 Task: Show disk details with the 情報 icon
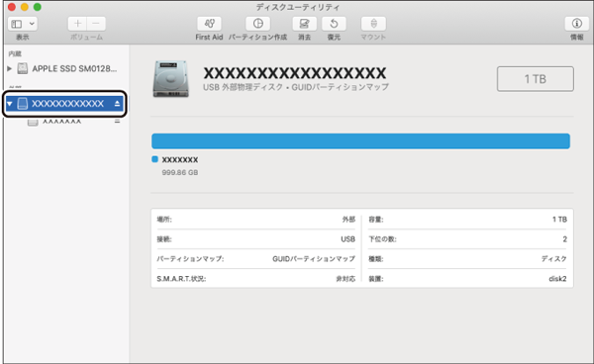click(x=576, y=24)
